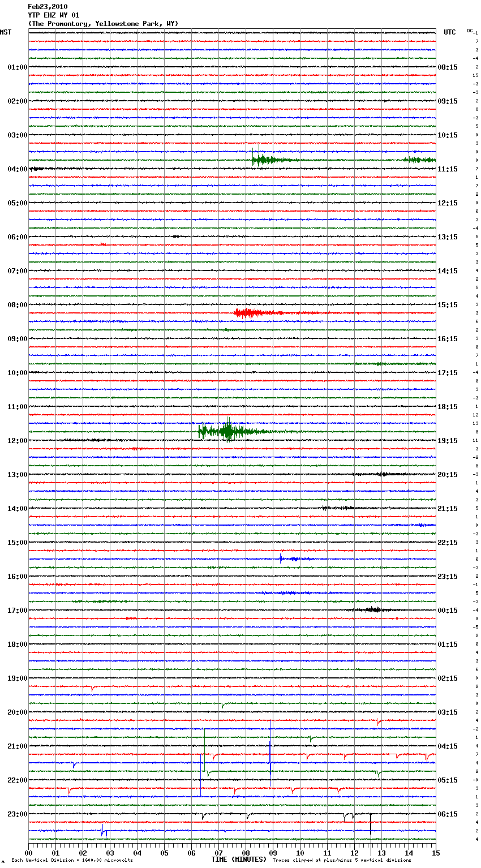The width and height of the screenshot is (481, 868).
Task: Click the 19:15 UTC time label
Action: [x=448, y=441]
